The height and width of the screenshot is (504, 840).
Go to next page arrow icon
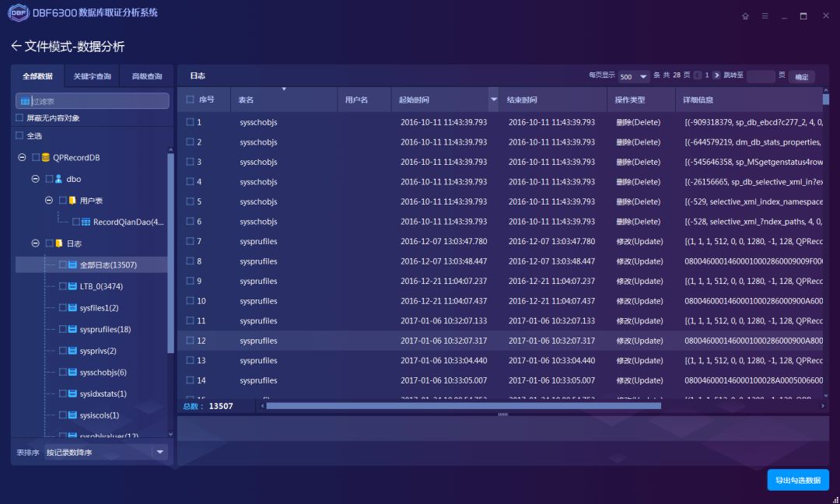tap(717, 75)
